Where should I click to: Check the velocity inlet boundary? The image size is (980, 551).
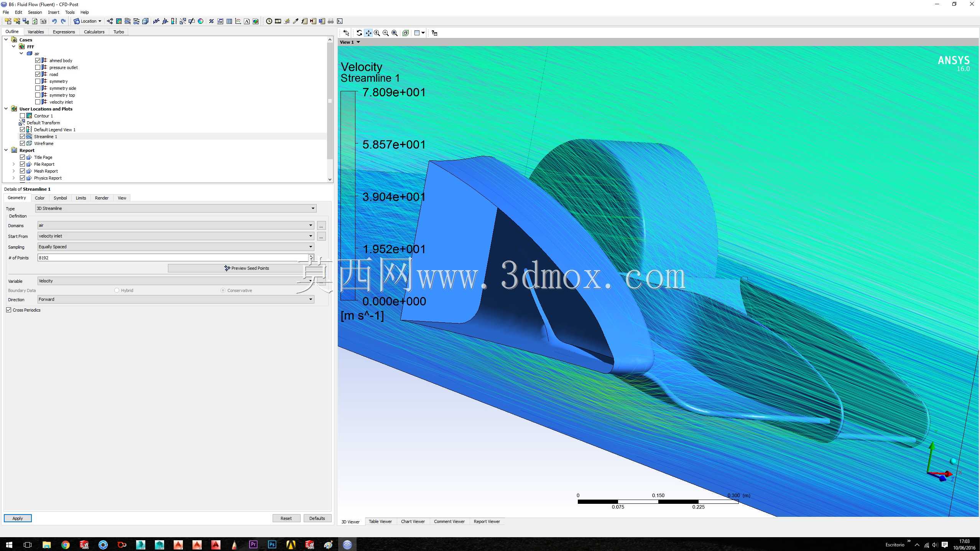(x=38, y=102)
